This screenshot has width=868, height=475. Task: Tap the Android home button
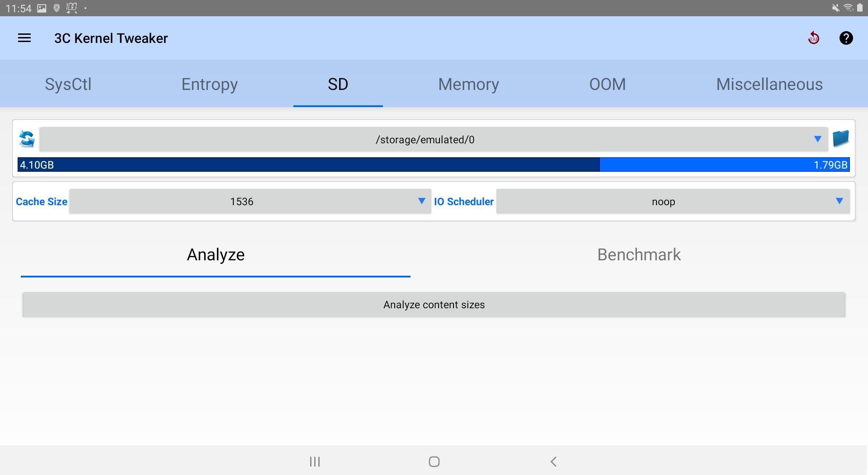[x=434, y=461]
